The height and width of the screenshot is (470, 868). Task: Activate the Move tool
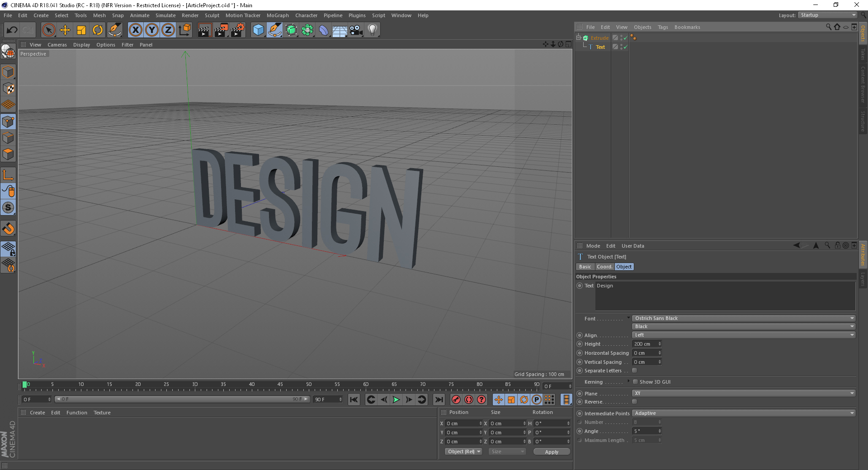(x=65, y=30)
